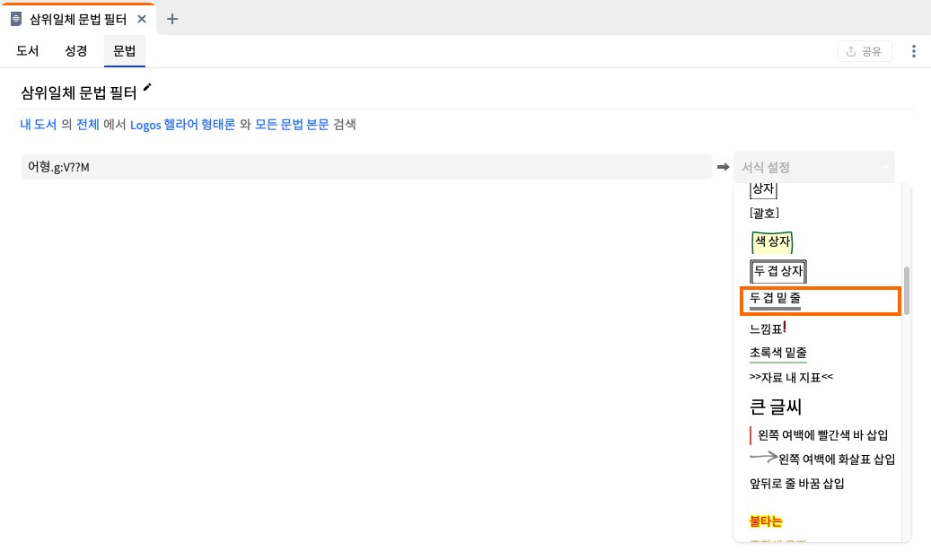Click the 내 도서 link

pos(39,125)
